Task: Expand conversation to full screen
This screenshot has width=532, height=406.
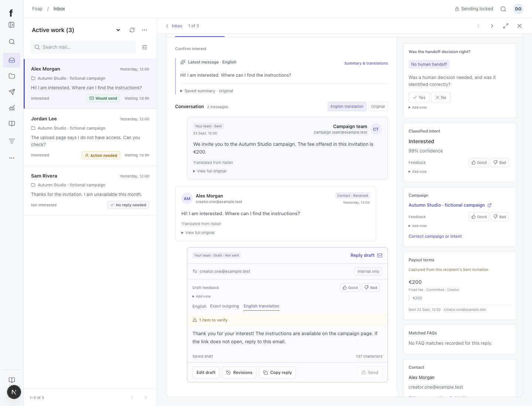Action: (506, 26)
